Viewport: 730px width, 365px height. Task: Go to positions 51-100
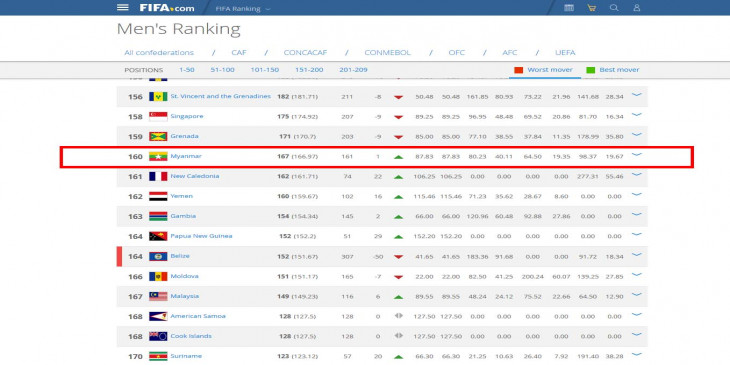pyautogui.click(x=223, y=70)
